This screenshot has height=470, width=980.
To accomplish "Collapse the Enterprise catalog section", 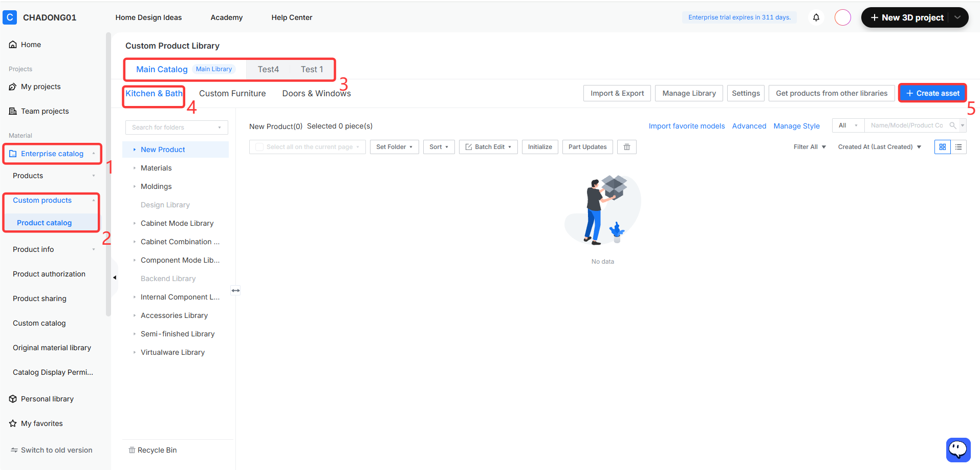I will (94, 154).
